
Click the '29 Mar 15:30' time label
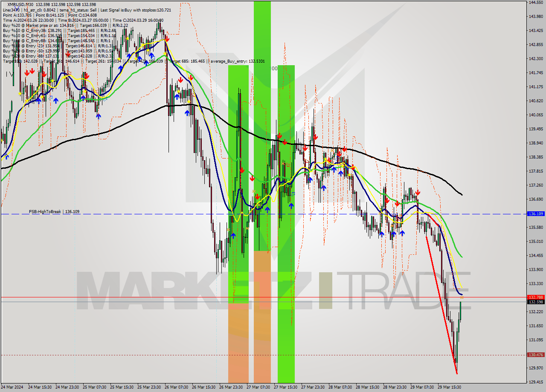pos(449,387)
